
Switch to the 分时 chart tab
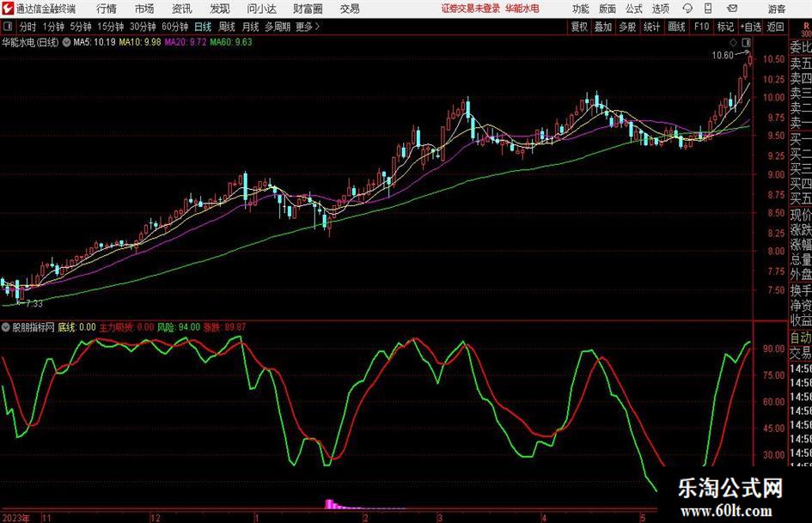click(x=28, y=27)
